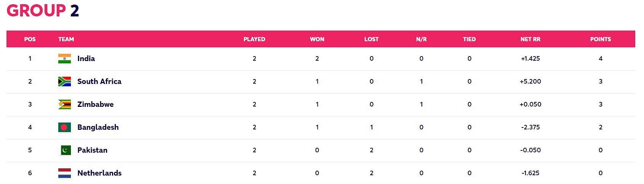The height and width of the screenshot is (184, 644).
Task: Click the GROUP 2 heading
Action: click(x=43, y=10)
